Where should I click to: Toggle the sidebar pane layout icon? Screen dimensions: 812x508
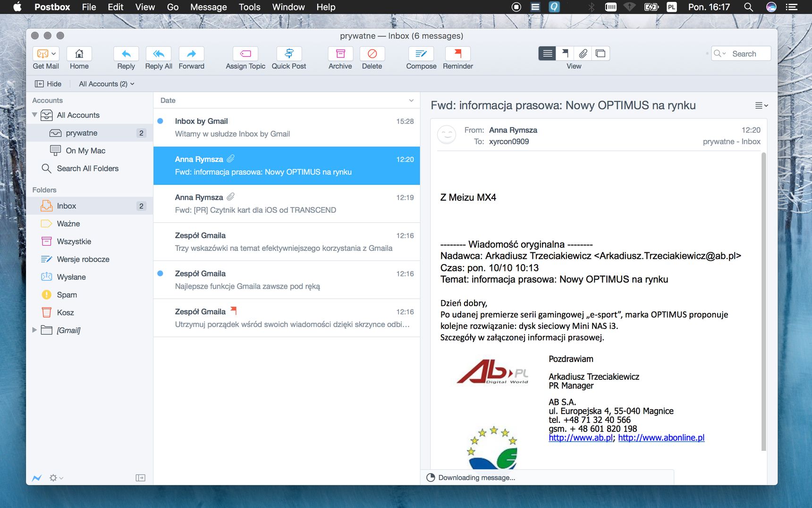pos(140,478)
